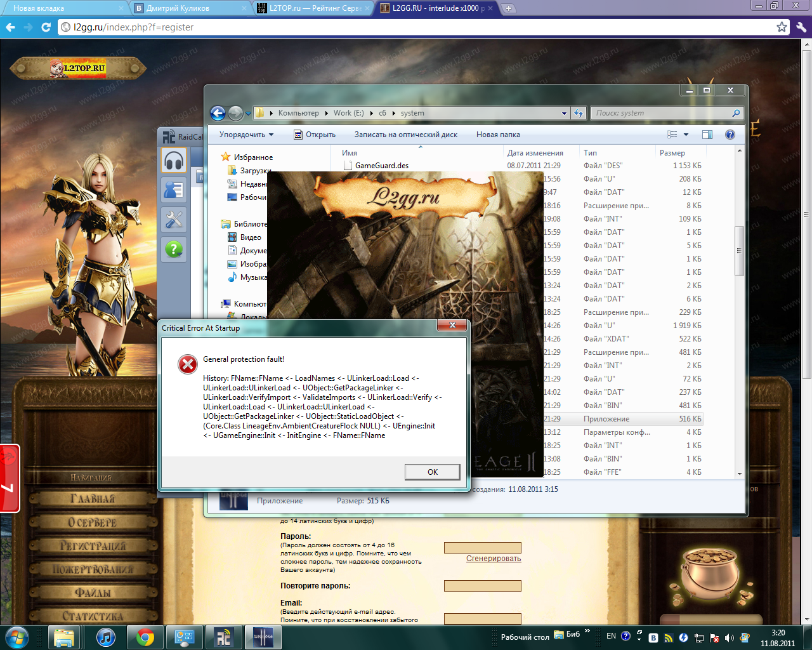Sort files by the Тип column header
Viewport: 812px width, 650px height.
pos(617,153)
